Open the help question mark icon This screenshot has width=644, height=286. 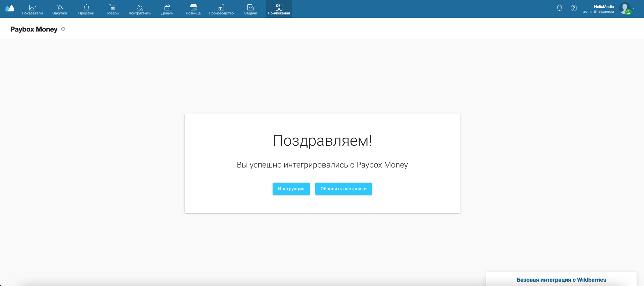point(574,8)
